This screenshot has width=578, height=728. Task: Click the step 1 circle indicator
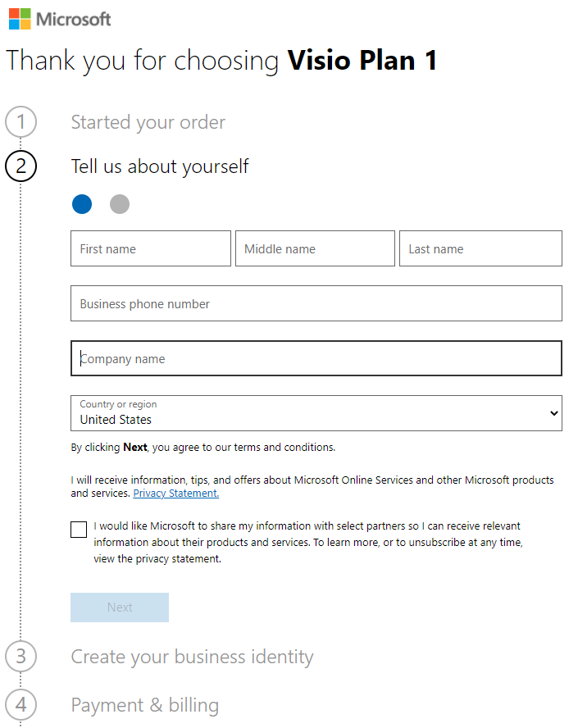pyautogui.click(x=20, y=121)
